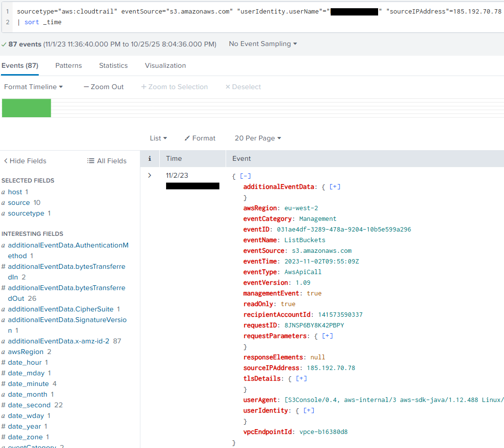Open the Statistics tab
The image size is (504, 448).
point(113,65)
